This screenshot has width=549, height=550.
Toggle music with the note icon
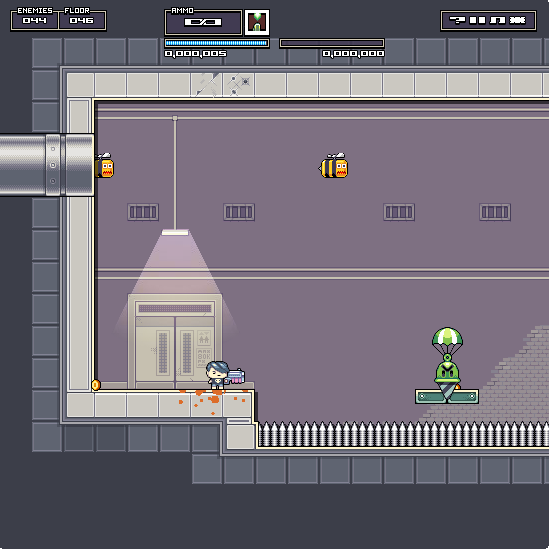point(497,20)
